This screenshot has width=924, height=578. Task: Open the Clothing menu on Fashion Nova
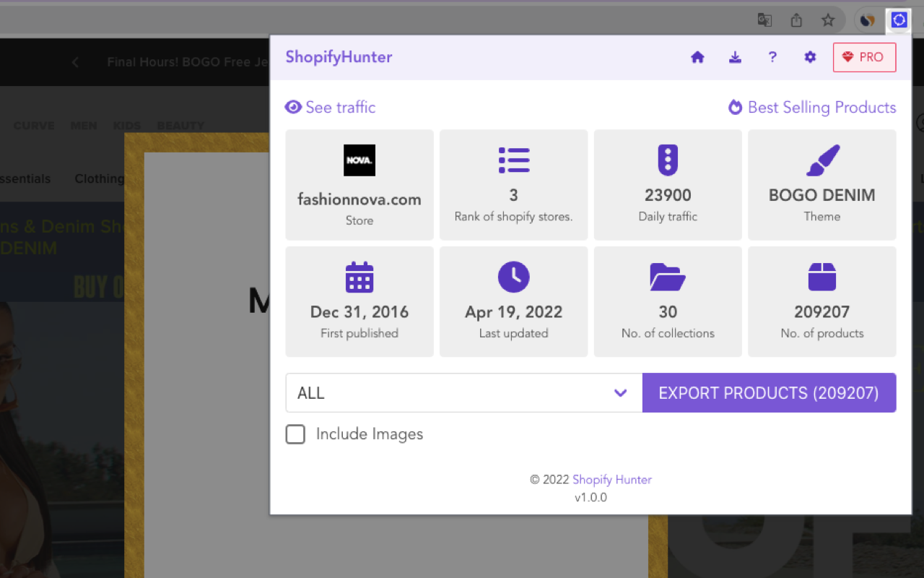[100, 179]
